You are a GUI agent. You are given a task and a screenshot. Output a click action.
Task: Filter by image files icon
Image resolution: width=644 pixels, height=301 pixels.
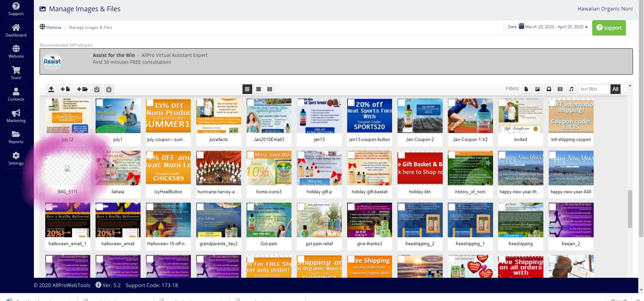pyautogui.click(x=538, y=89)
